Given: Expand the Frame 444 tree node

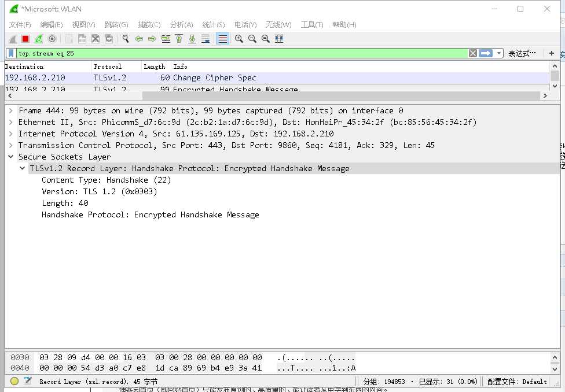Looking at the screenshot, I should pyautogui.click(x=11, y=110).
